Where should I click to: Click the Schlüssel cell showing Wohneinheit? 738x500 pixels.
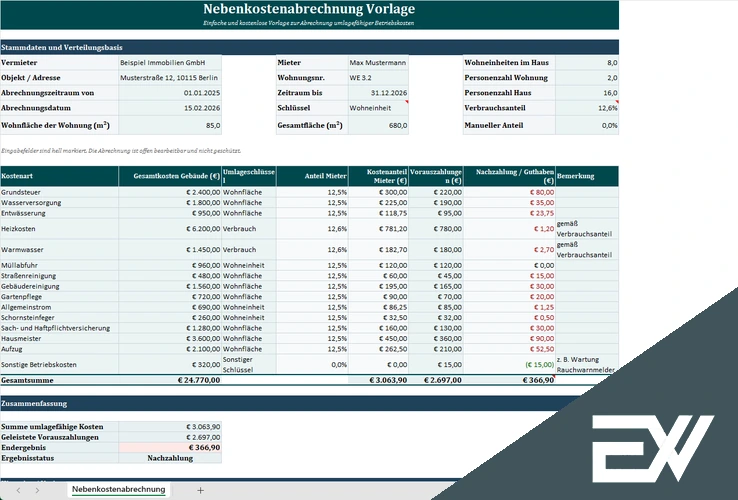tap(378, 108)
